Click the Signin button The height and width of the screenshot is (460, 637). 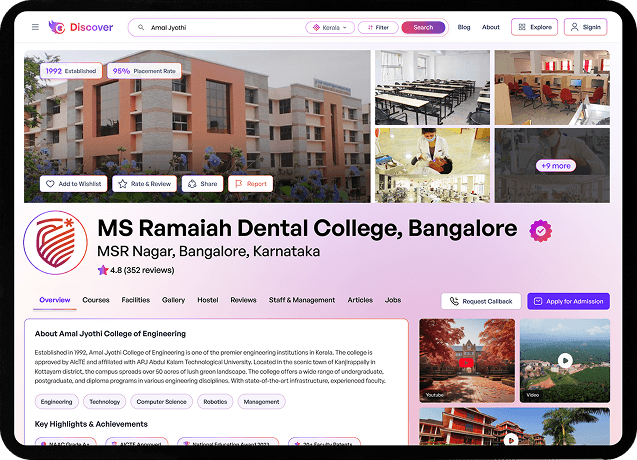tap(585, 27)
